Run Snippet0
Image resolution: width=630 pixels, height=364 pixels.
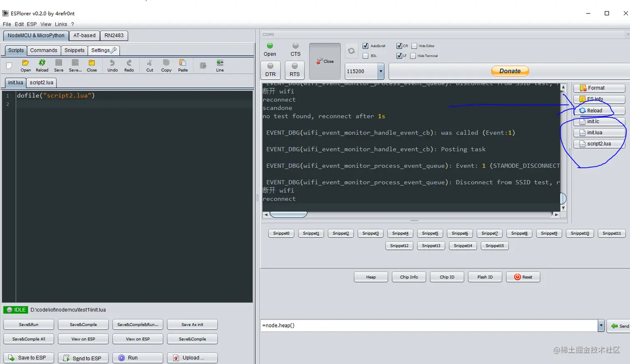pos(281,233)
